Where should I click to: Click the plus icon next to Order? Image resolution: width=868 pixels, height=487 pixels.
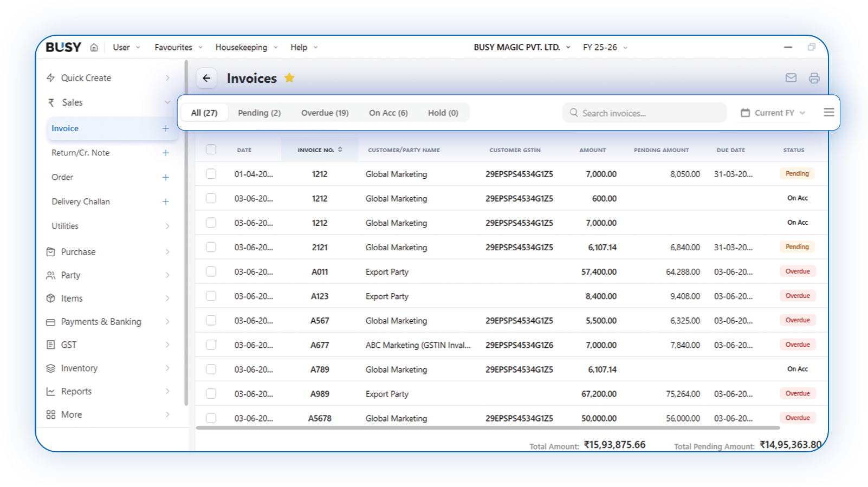[x=165, y=177]
